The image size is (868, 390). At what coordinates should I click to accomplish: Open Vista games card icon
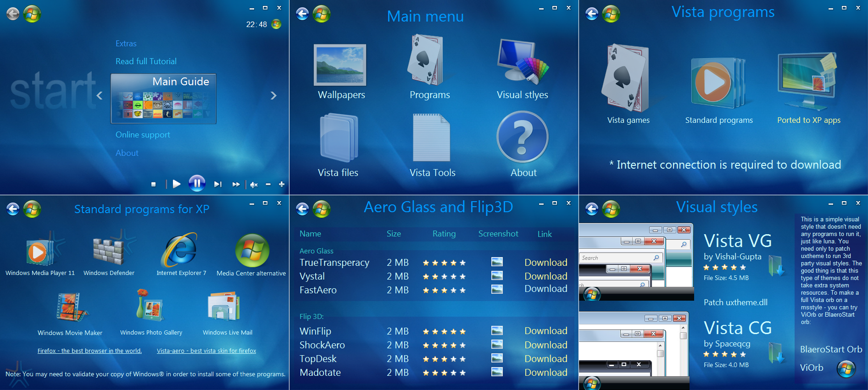click(626, 78)
